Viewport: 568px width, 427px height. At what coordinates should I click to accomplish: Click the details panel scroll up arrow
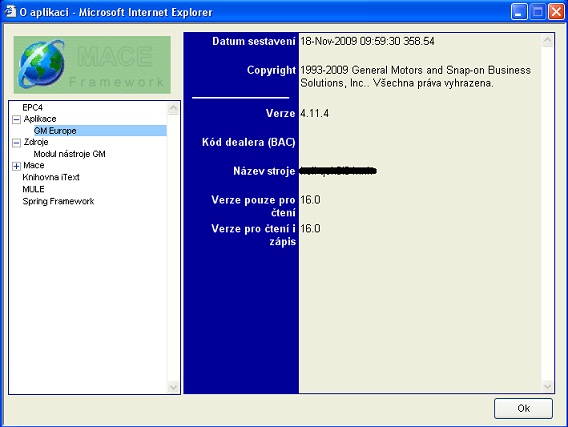(x=547, y=40)
